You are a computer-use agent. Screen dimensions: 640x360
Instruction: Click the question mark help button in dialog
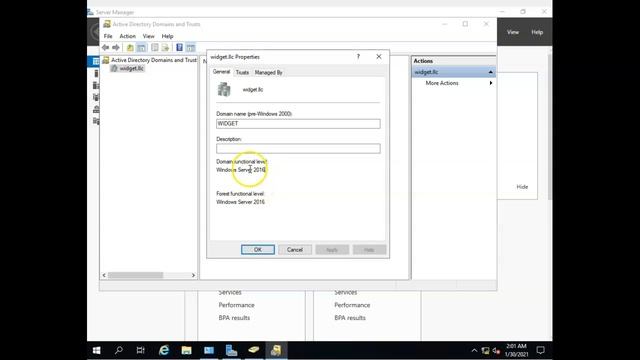[x=358, y=57]
